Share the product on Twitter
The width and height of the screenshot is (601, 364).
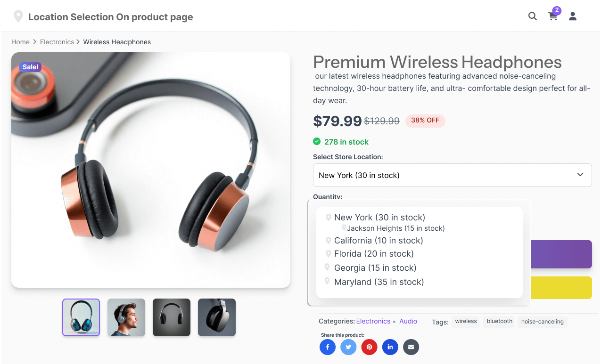tap(348, 347)
